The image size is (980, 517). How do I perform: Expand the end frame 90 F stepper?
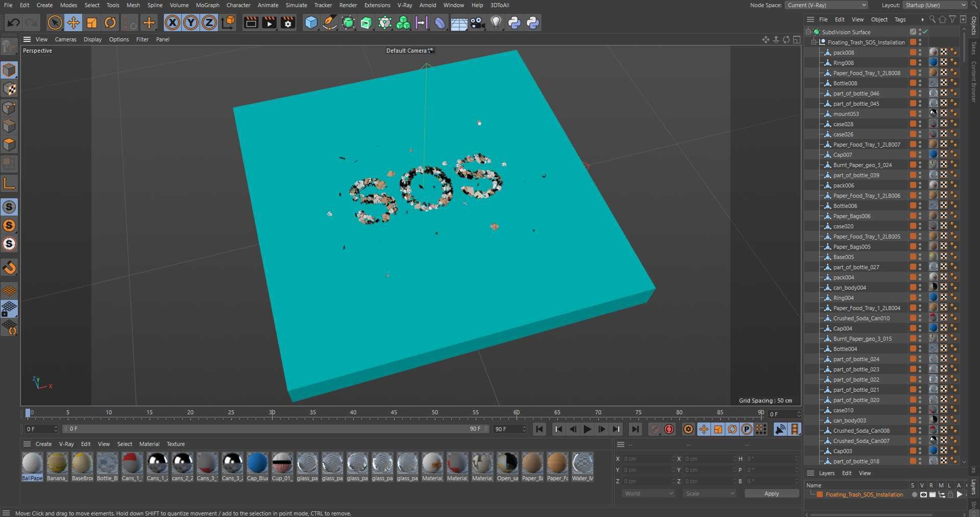[x=524, y=429]
